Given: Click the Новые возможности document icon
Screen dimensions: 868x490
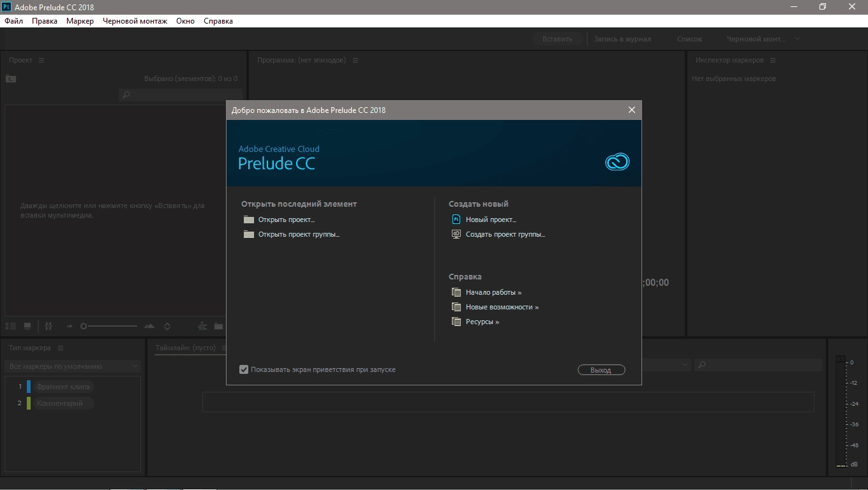Looking at the screenshot, I should click(456, 307).
